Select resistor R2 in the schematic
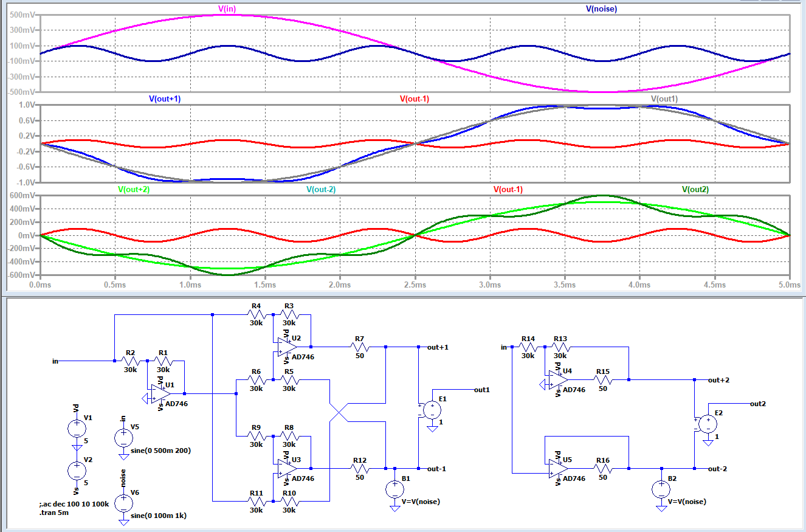Screen dimensions: 806x532 coord(131,361)
